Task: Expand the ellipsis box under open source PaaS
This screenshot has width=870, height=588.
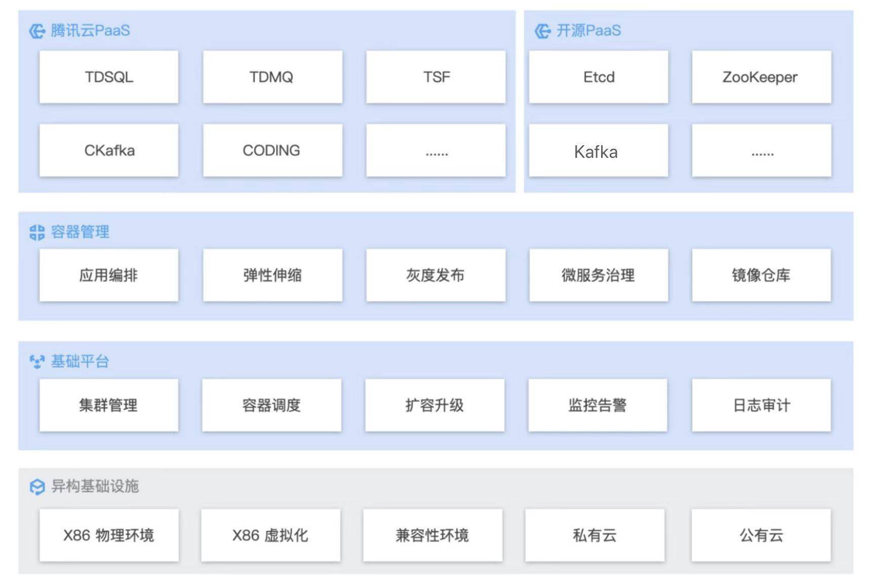Action: [761, 151]
